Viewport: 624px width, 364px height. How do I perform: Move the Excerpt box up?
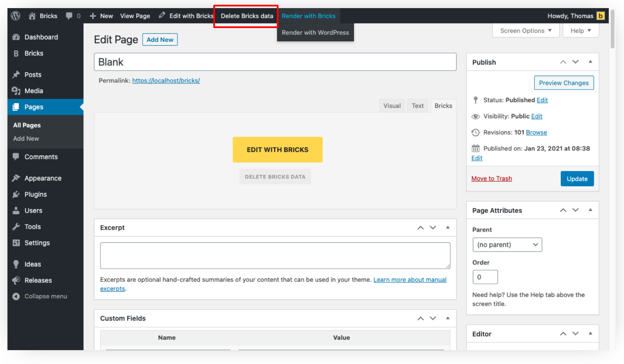[421, 227]
